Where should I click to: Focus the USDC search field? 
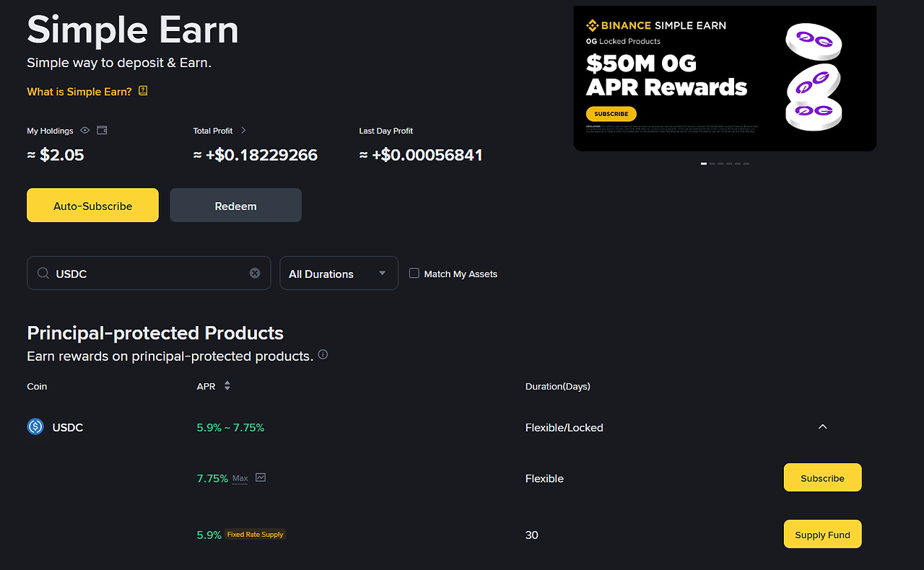[x=149, y=273]
